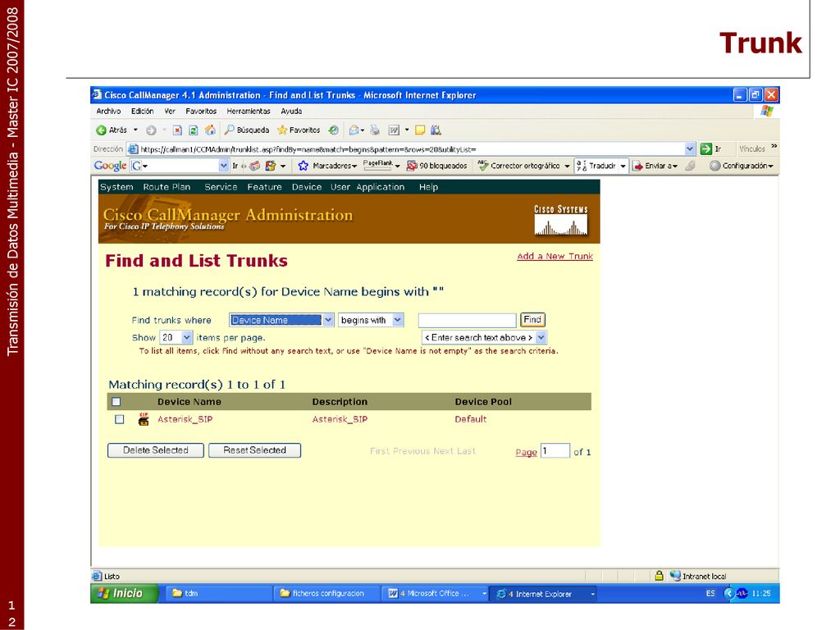Open the Archivo browser menu

tap(109, 112)
